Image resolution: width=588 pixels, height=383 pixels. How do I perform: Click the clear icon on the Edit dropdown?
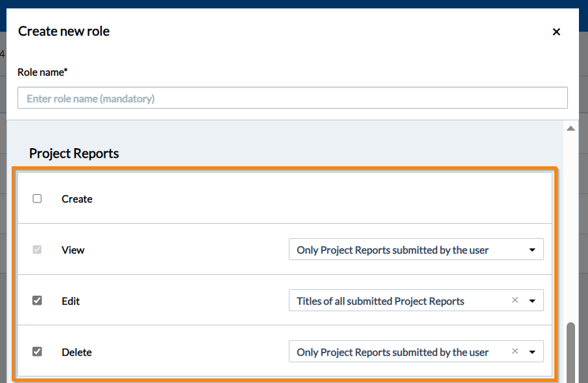[x=515, y=300]
